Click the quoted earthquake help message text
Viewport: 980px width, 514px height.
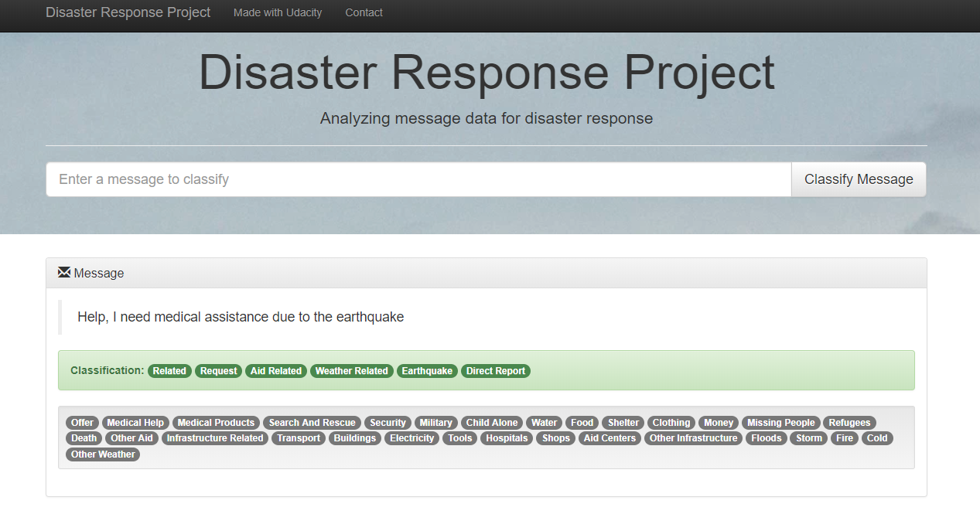pyautogui.click(x=241, y=317)
